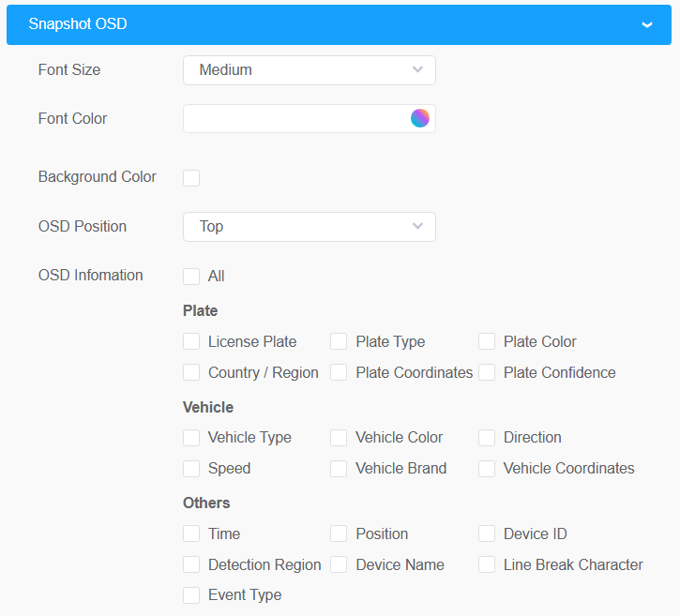Click the Others section heading
This screenshot has width=680, height=616.
tap(206, 503)
